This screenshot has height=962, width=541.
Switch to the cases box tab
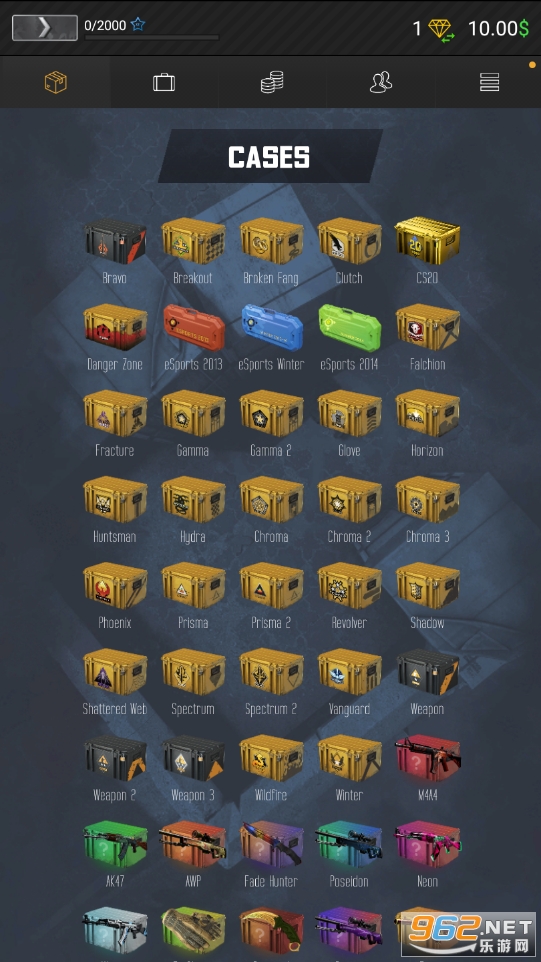click(x=55, y=82)
